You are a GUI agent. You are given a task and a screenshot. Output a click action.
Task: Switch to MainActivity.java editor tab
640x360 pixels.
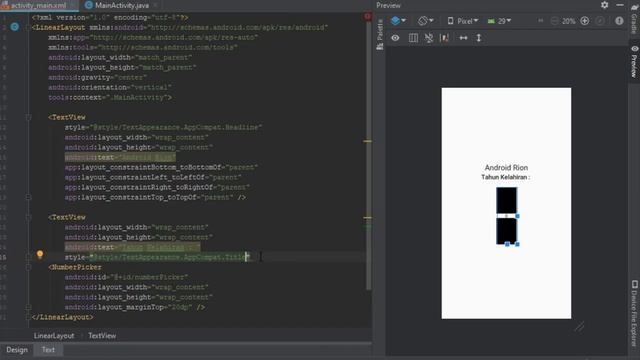click(122, 5)
